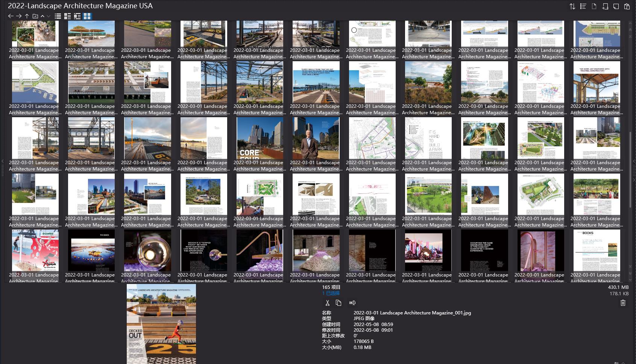The image size is (636, 364).
Task: Click the magazine cover preview image
Action: (161, 324)
